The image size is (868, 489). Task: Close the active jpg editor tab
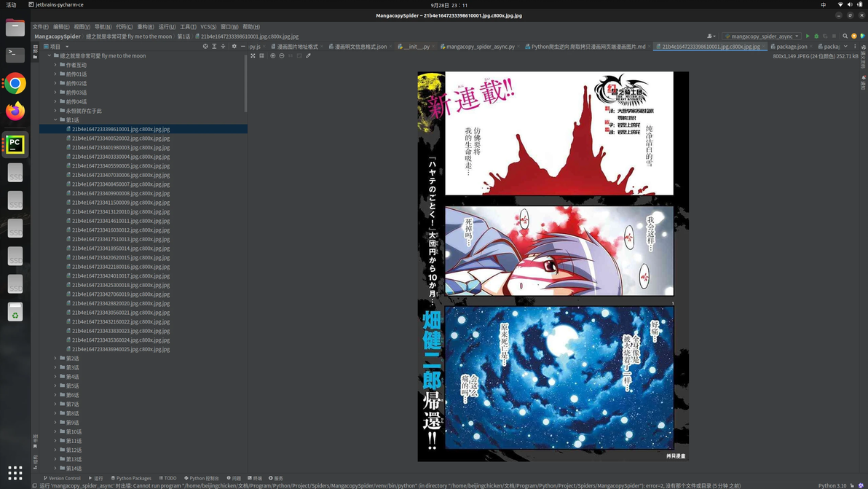[764, 47]
